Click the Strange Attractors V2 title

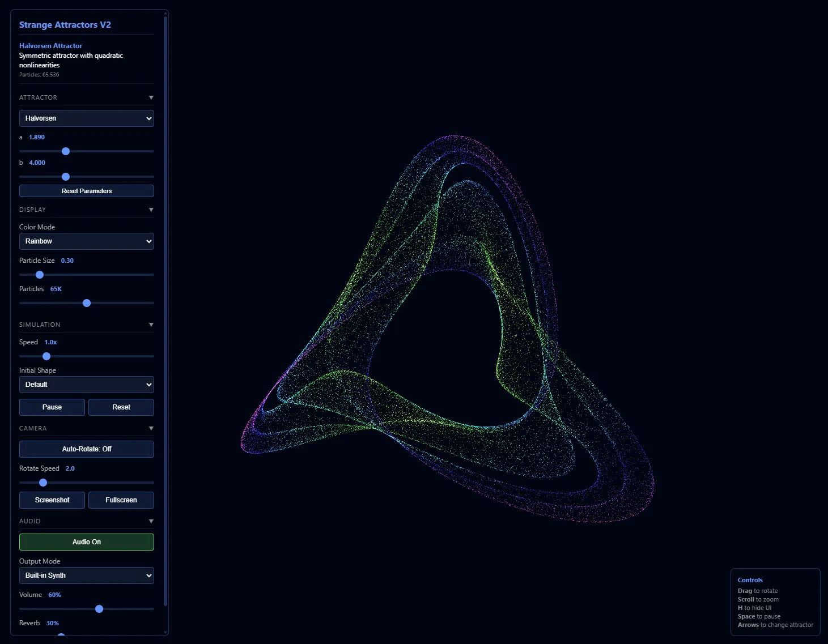(x=65, y=24)
